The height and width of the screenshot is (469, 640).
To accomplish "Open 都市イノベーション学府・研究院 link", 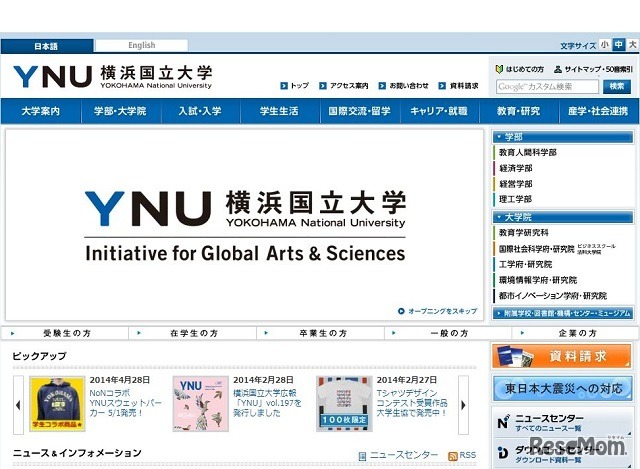I will coord(553,296).
